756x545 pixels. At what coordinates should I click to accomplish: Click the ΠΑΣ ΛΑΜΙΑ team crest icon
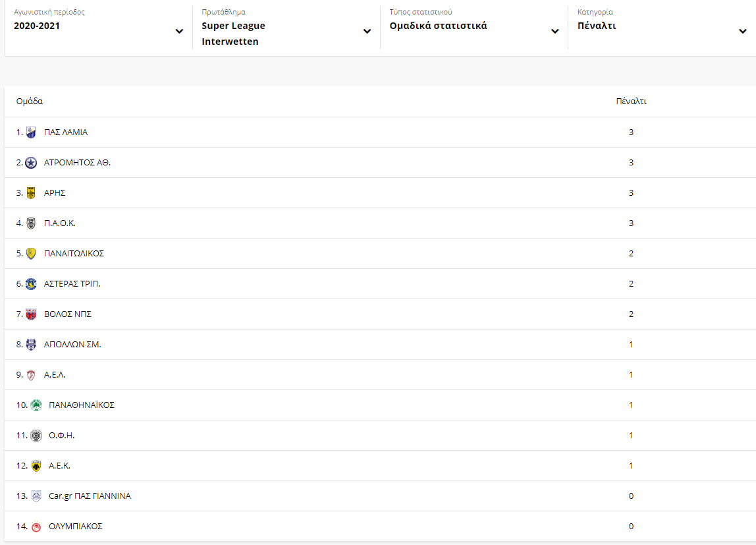31,132
